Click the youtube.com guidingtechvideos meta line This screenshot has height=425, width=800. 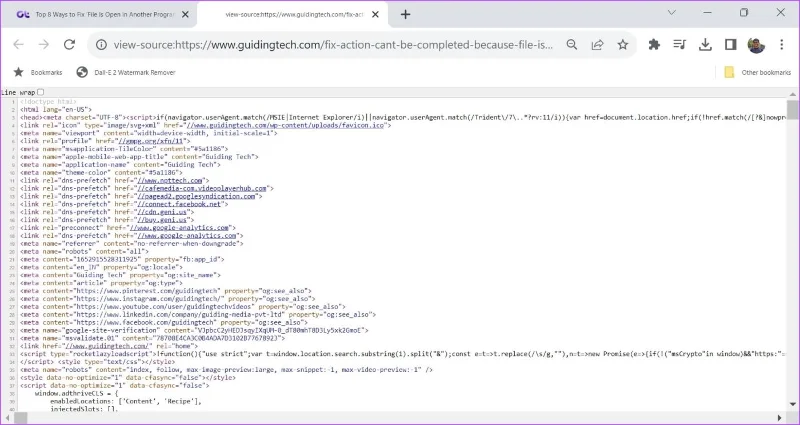[183, 307]
